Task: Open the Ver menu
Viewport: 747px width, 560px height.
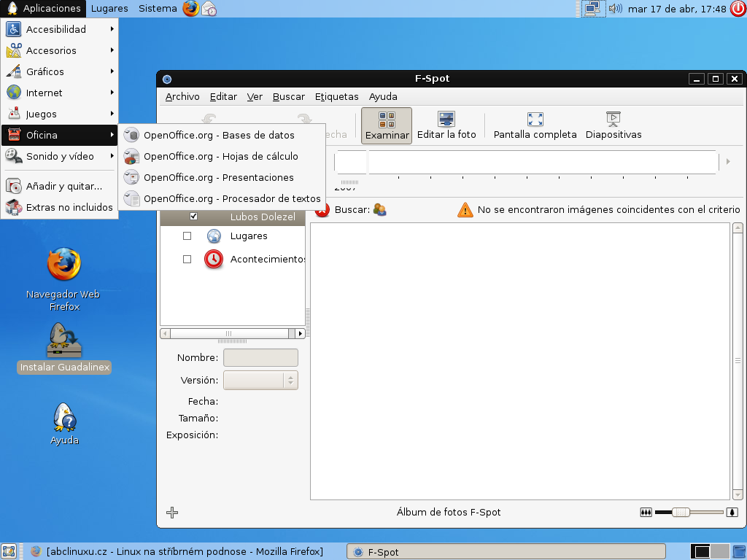Action: click(255, 97)
